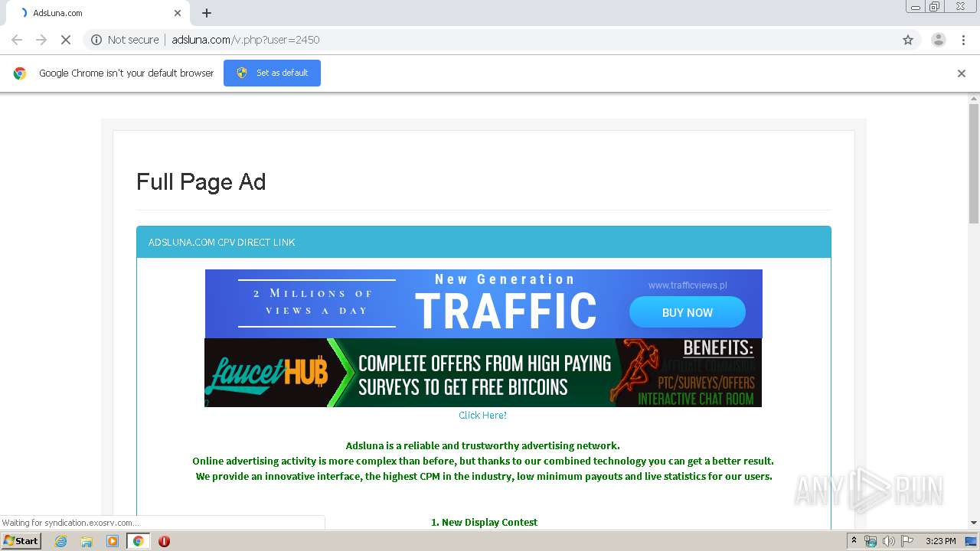This screenshot has width=980, height=551.
Task: Click the address bar URL
Action: tap(245, 40)
